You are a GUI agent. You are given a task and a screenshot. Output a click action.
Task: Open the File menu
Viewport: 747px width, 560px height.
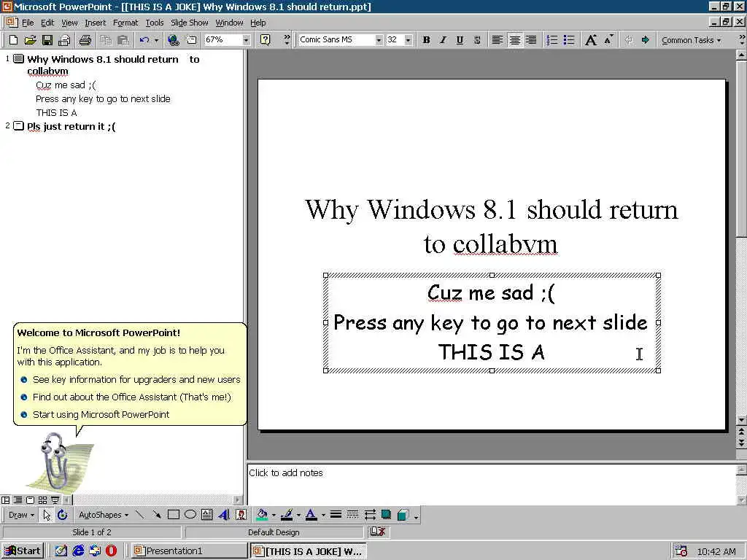(x=28, y=23)
